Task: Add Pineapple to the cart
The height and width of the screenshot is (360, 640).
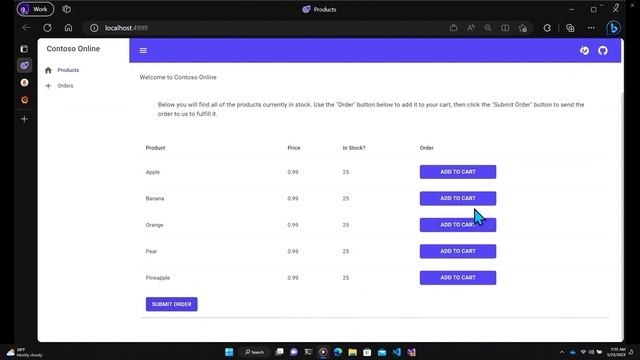Action: tap(458, 278)
